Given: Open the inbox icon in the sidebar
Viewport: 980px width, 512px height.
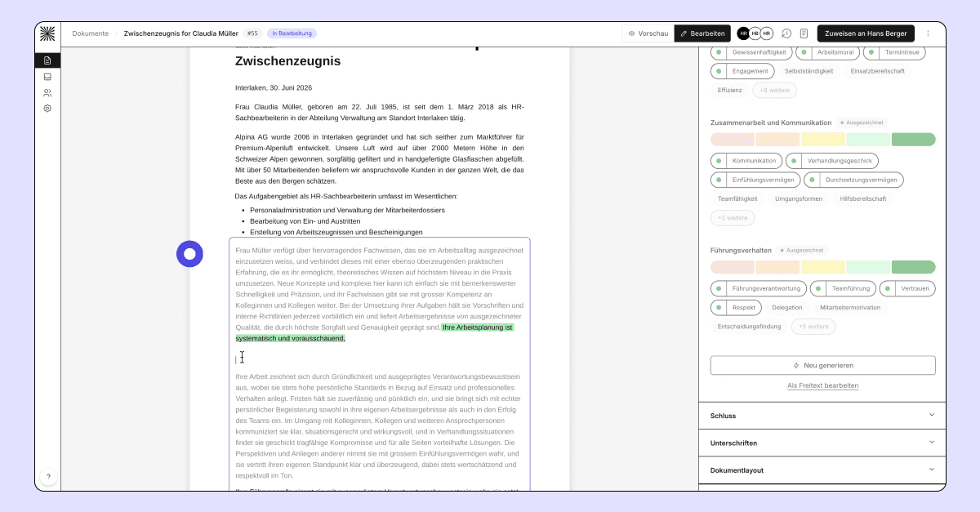Looking at the screenshot, I should click(47, 77).
